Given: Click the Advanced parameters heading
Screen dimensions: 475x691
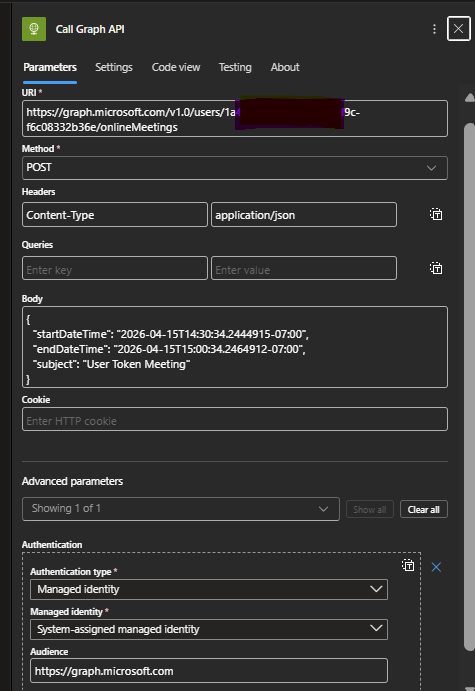Looking at the screenshot, I should tap(72, 481).
